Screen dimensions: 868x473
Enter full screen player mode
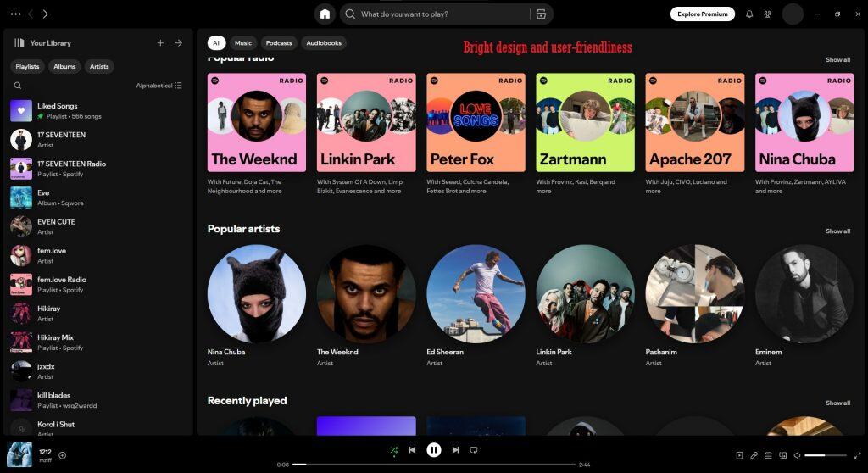tap(857, 455)
